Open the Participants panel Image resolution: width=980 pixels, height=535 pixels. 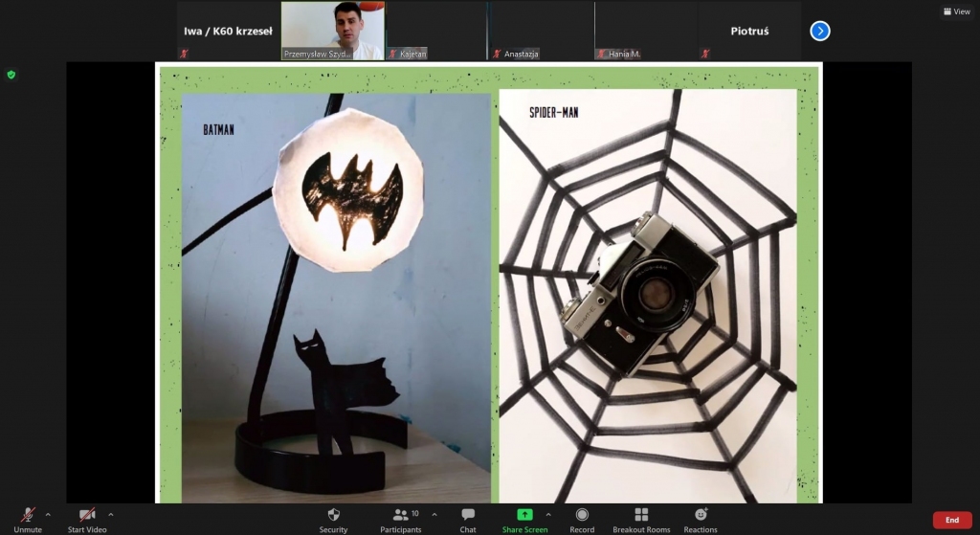(x=401, y=520)
